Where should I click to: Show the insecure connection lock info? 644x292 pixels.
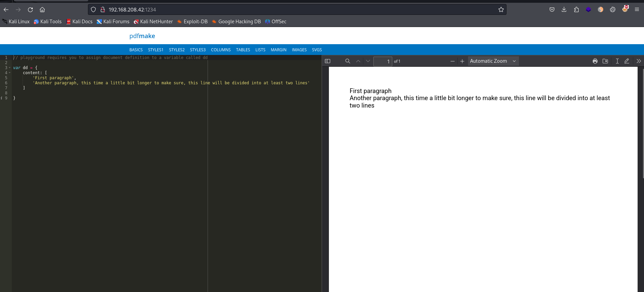tap(103, 9)
